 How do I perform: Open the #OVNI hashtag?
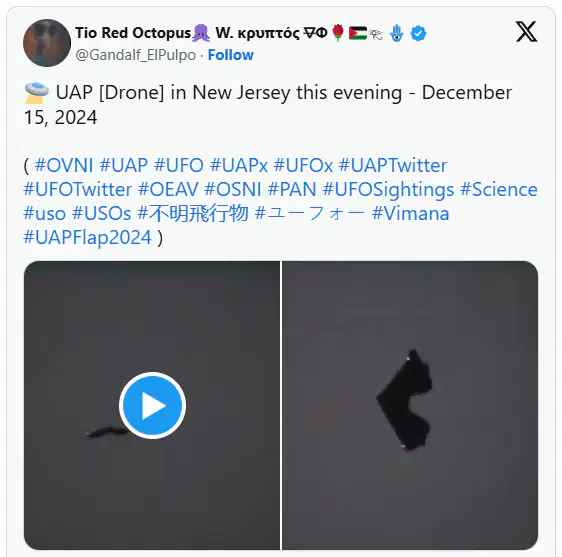point(64,166)
